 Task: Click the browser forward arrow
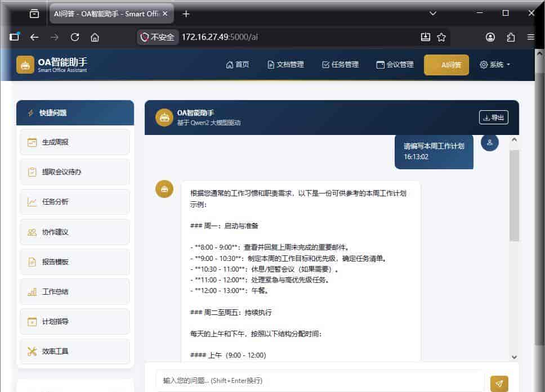pos(55,37)
